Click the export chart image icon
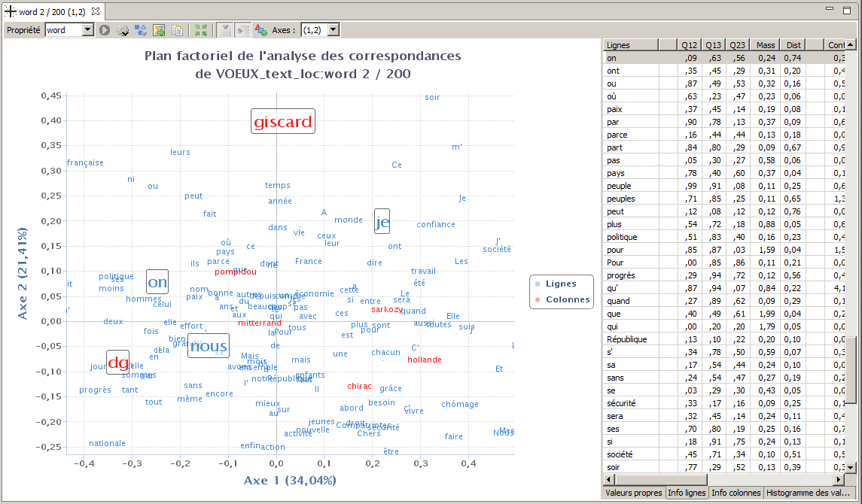The width and height of the screenshot is (862, 504). 159,30
